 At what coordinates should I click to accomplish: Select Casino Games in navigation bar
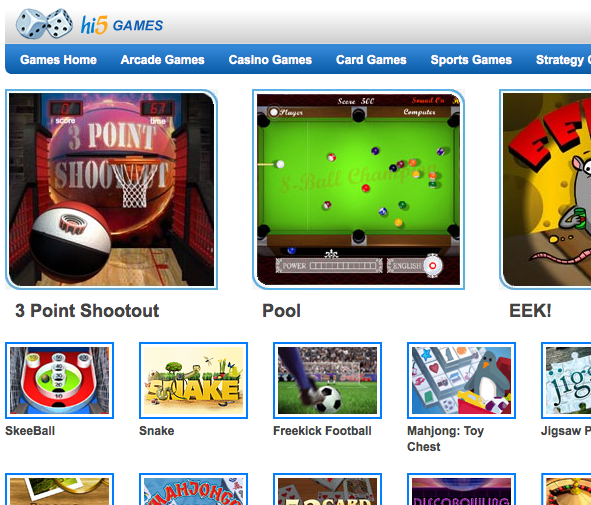270,60
